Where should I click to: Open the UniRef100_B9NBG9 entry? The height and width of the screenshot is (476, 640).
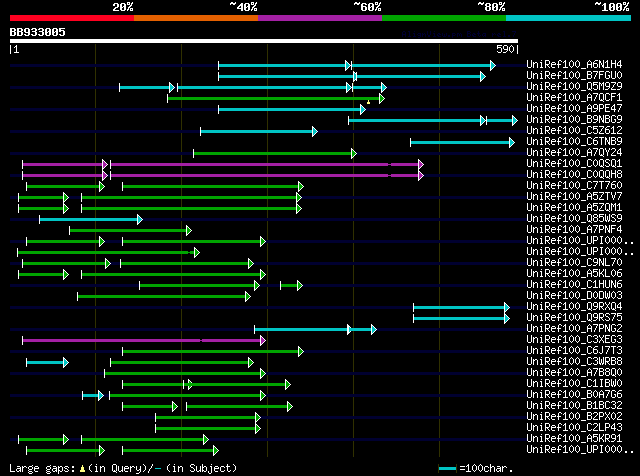tap(574, 120)
